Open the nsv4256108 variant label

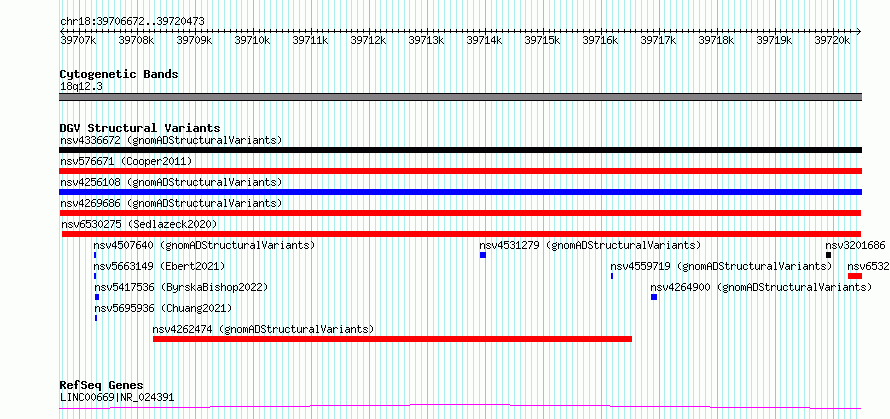pyautogui.click(x=171, y=182)
